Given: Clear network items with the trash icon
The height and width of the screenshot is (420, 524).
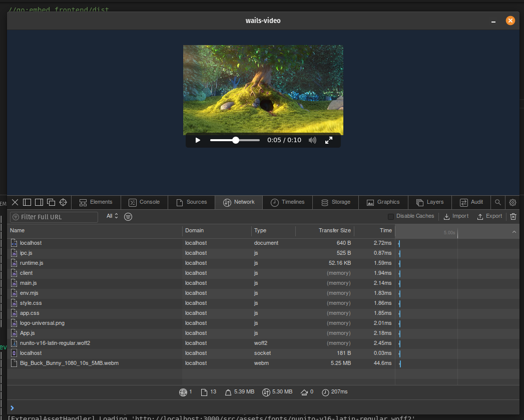Looking at the screenshot, I should [513, 216].
